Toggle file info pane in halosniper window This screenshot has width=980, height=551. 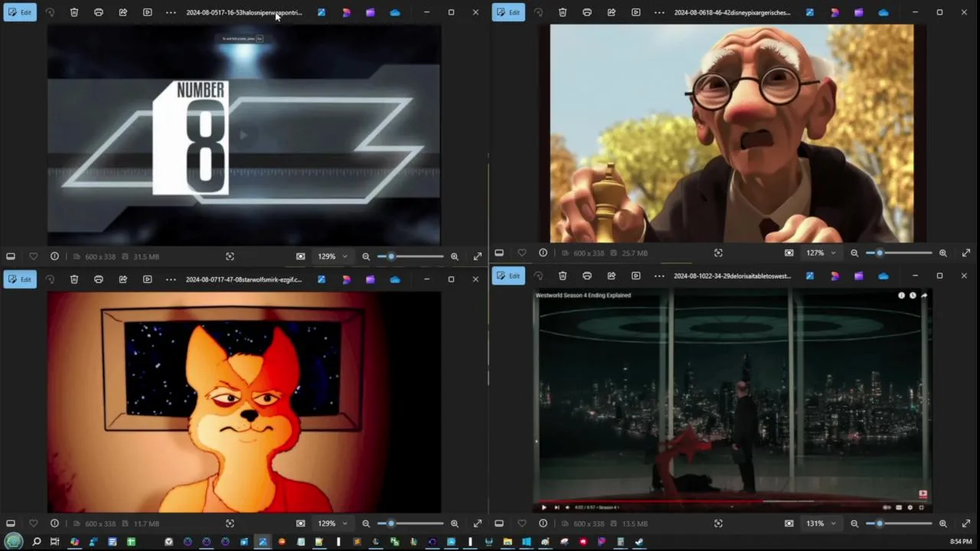click(55, 256)
